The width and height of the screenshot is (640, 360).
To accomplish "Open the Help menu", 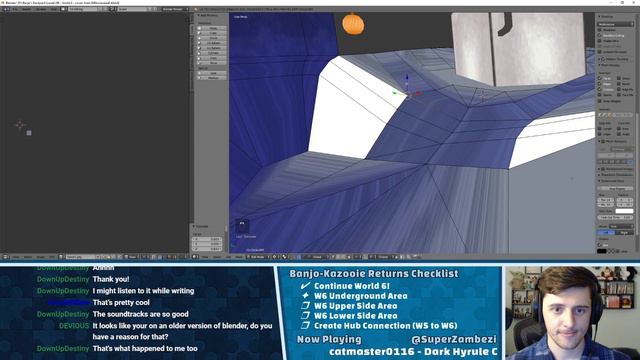I will click(x=54, y=9).
